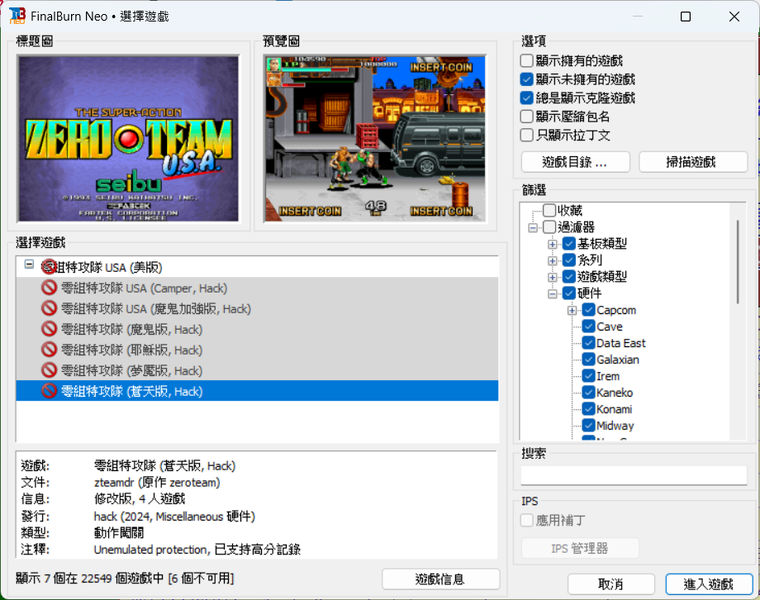Screen dimensions: 760x600
Task: Expand the 遊戲類型 filter node
Action: coord(552,277)
